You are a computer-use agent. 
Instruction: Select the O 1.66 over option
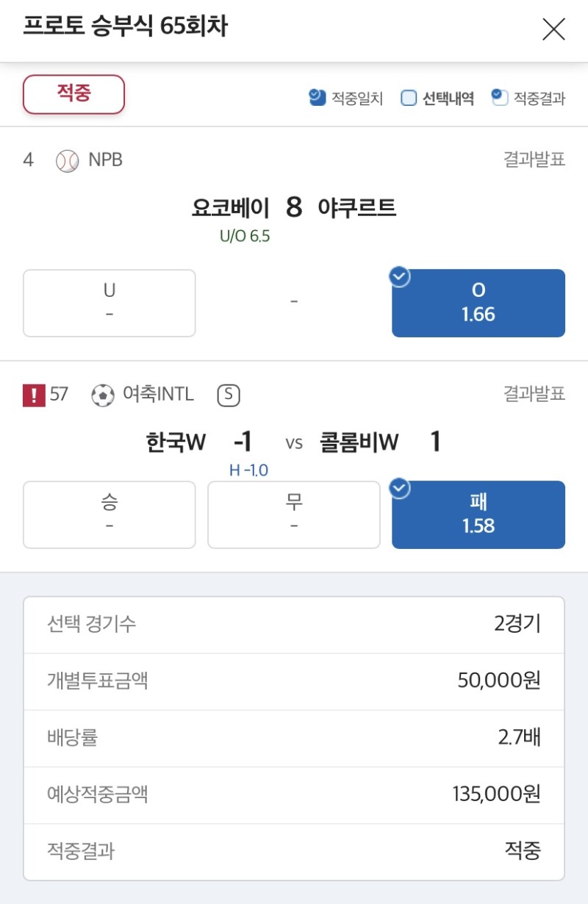[x=478, y=304]
